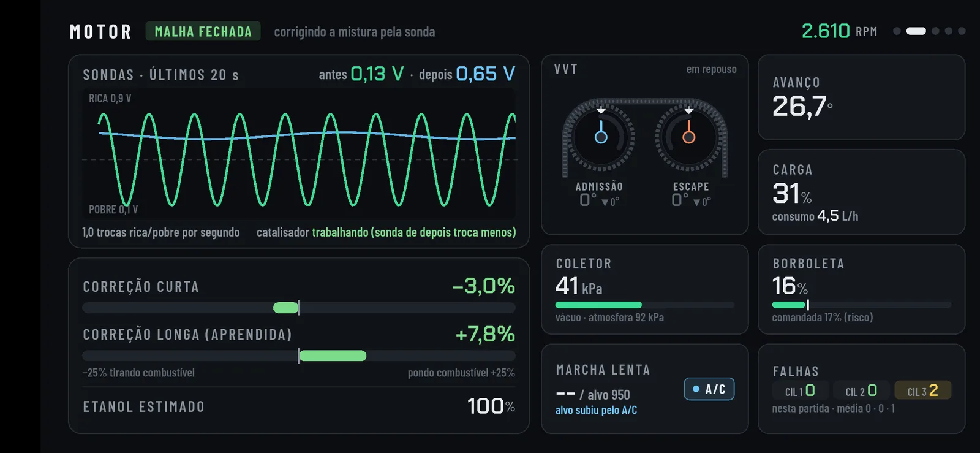Tap the "−25% tirando combustível" scale label

pyautogui.click(x=138, y=373)
